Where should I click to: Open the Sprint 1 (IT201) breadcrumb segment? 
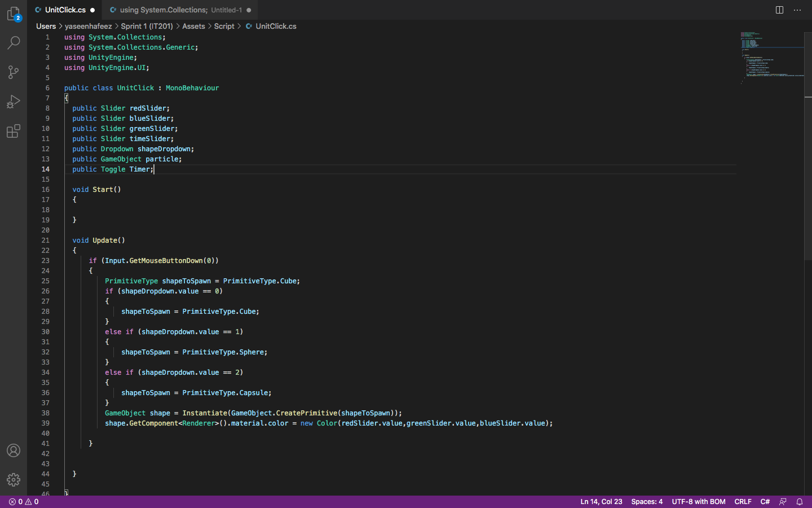[147, 27]
